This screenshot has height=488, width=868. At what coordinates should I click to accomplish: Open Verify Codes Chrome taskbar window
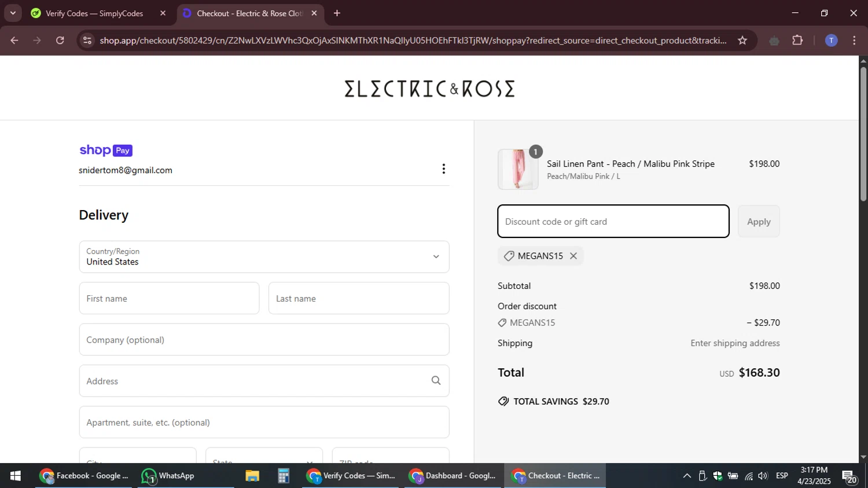point(351,476)
